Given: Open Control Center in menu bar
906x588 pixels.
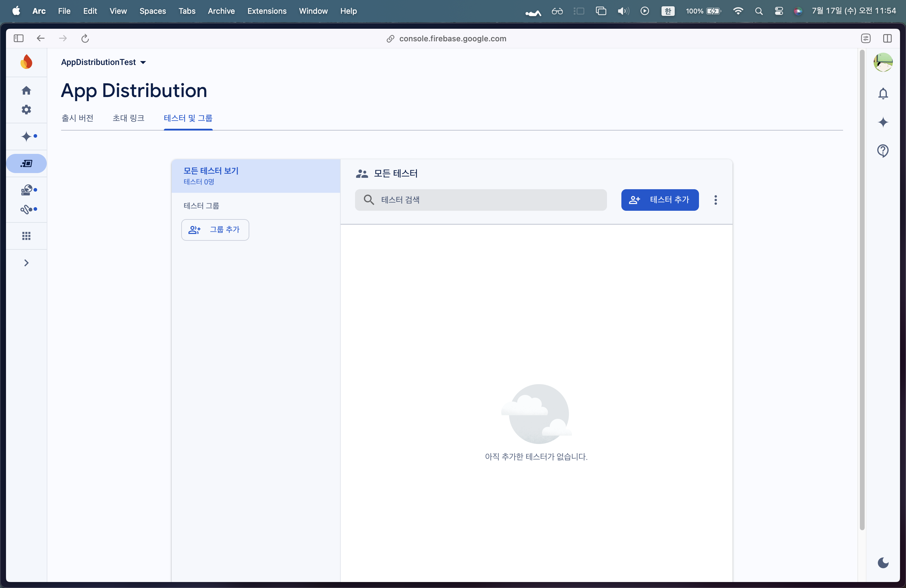Looking at the screenshot, I should [779, 11].
